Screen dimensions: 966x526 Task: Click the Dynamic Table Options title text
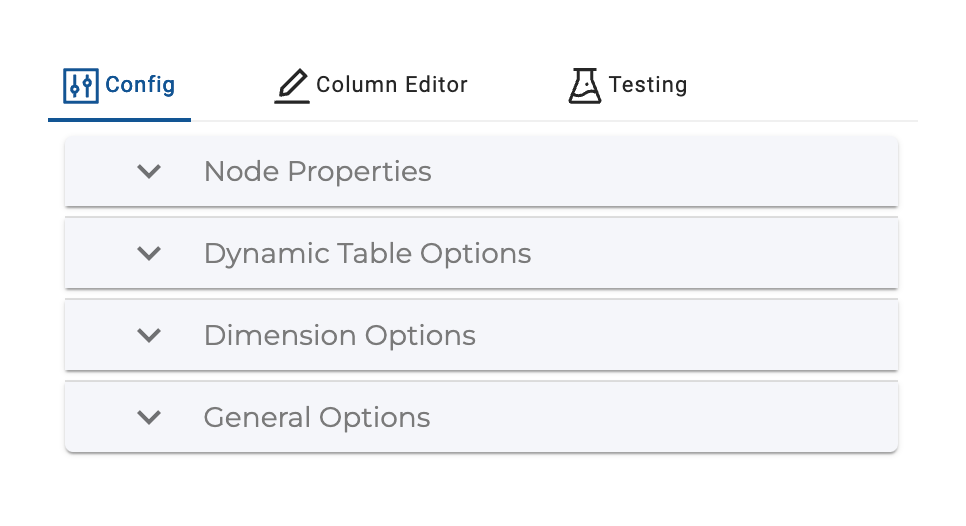pos(367,253)
